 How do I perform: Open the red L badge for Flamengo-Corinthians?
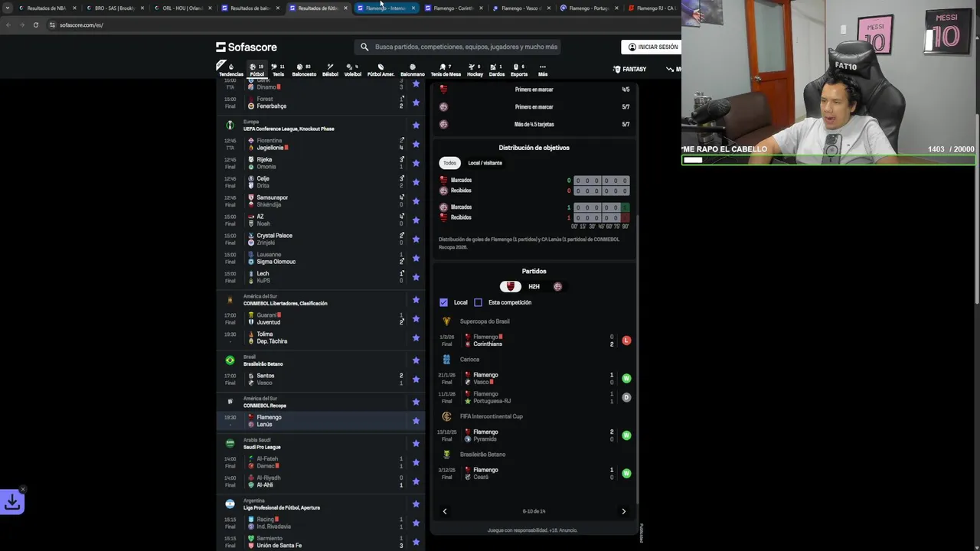(626, 341)
